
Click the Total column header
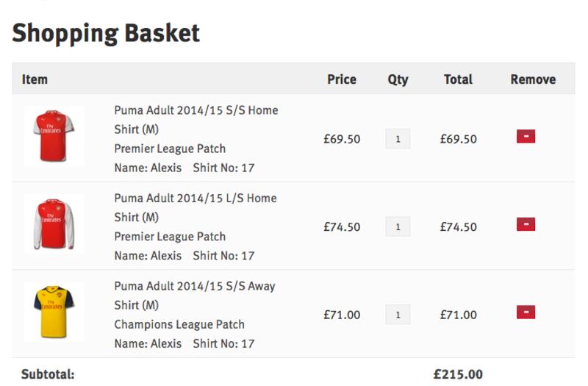pos(458,79)
